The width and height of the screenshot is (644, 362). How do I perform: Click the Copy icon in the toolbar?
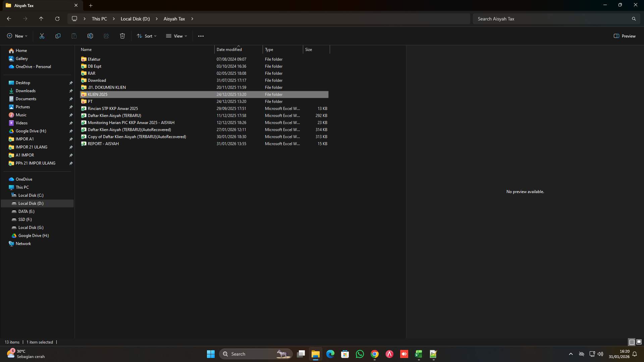coord(58,36)
